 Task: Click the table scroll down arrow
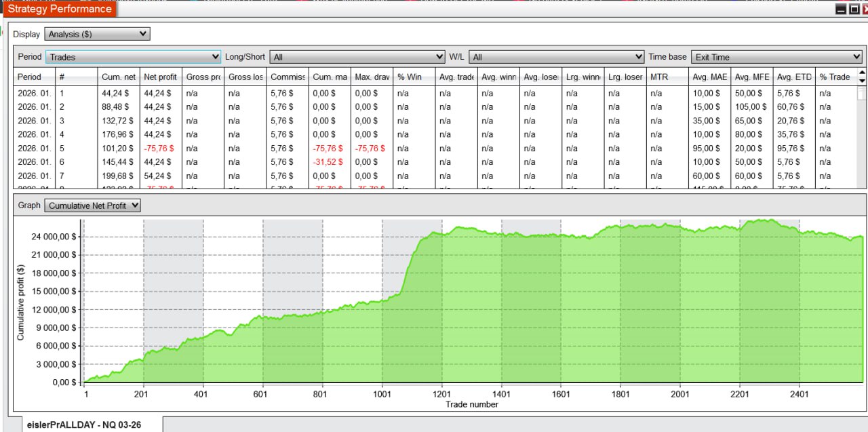click(862, 80)
